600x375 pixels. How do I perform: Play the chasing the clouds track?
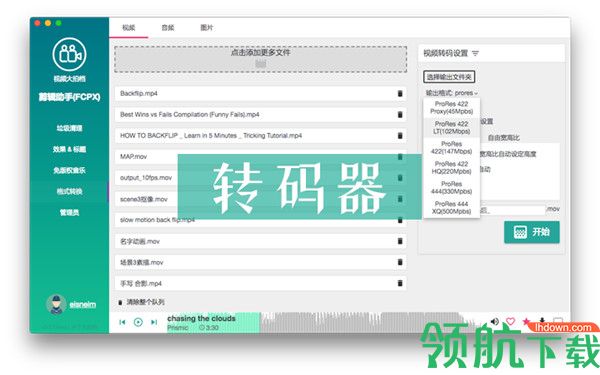click(x=138, y=322)
